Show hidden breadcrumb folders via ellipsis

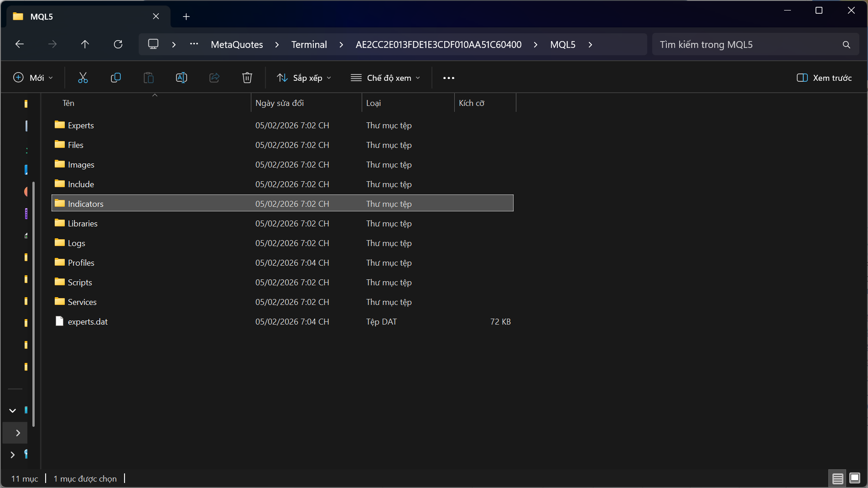click(x=194, y=44)
